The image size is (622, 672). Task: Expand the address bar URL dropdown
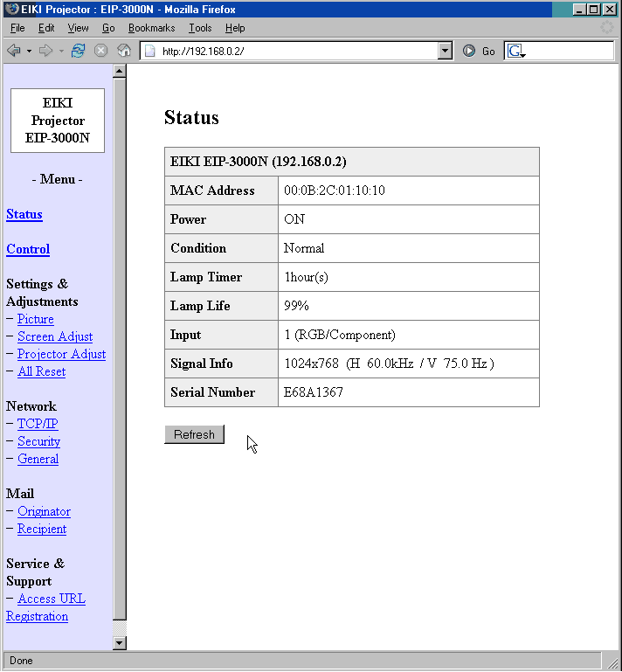click(x=445, y=51)
